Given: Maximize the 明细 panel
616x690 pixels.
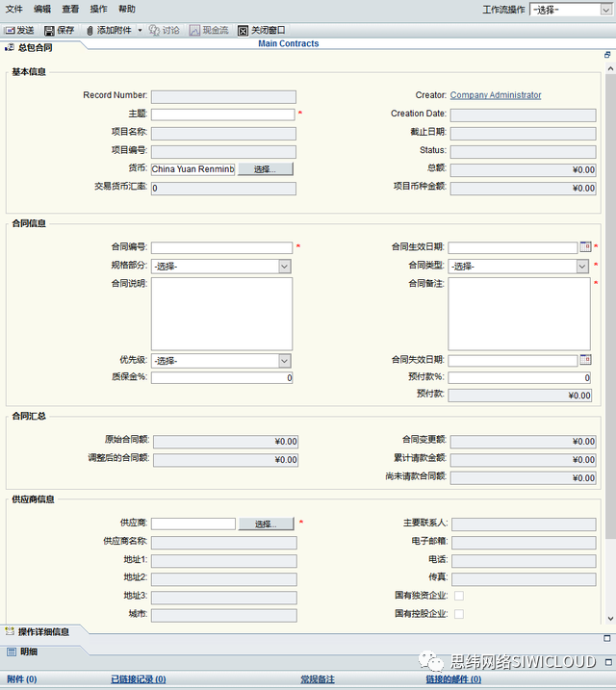Looking at the screenshot, I should 608,662.
